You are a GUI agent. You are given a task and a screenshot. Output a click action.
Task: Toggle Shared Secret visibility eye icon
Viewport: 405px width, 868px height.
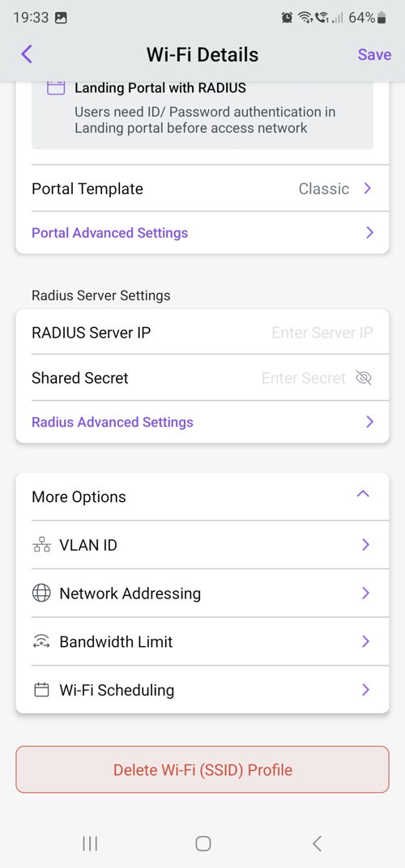coord(364,378)
